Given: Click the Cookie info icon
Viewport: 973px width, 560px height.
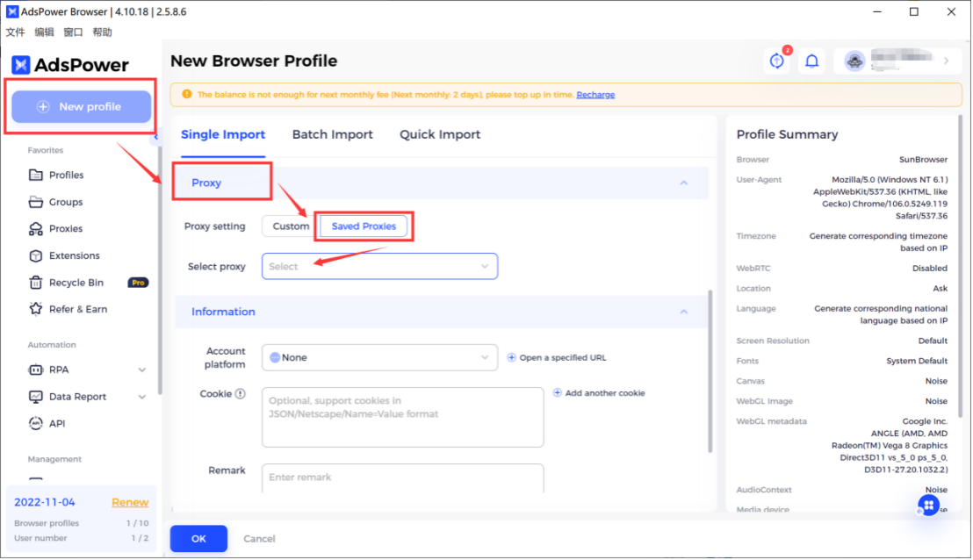Looking at the screenshot, I should click(240, 394).
